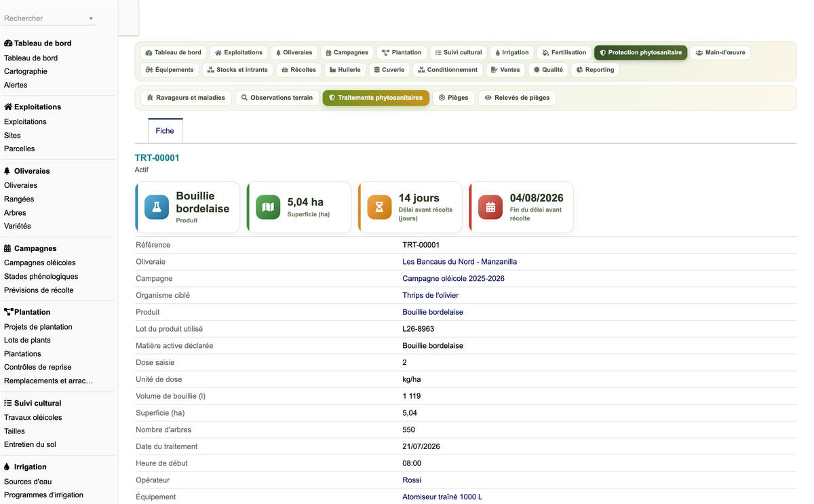814x504 pixels.
Task: Open Variétés in the sidebar
Action: (18, 226)
